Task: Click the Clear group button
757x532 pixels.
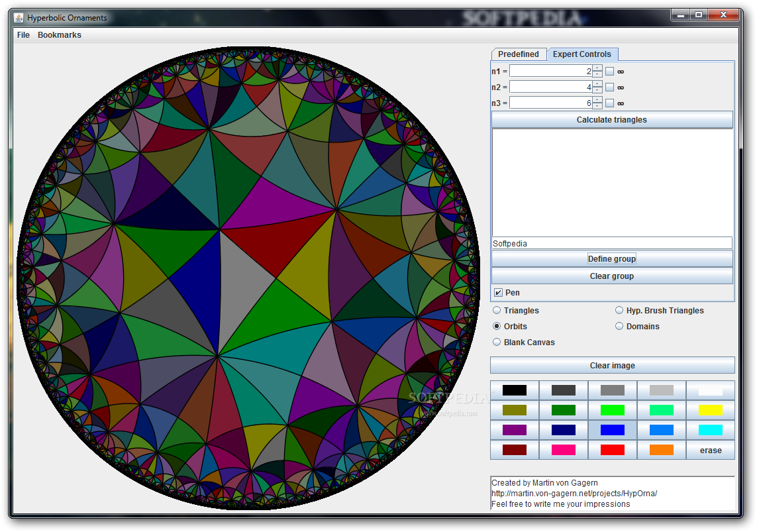Action: coord(612,276)
